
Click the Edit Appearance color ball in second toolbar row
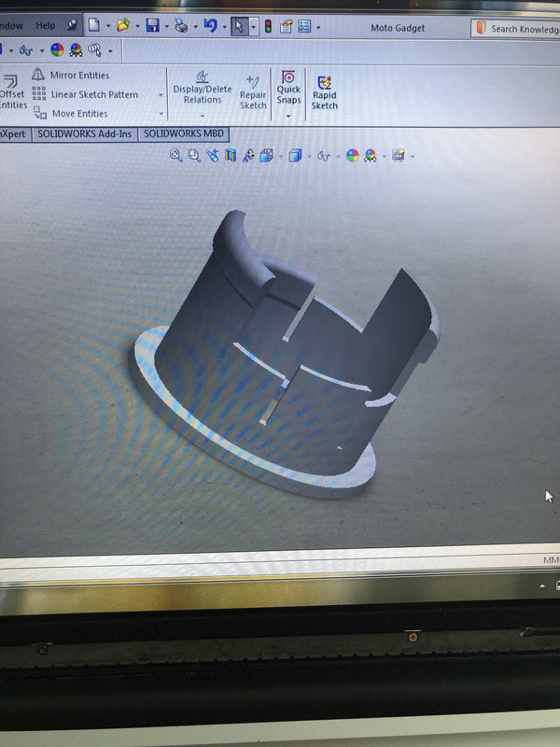pos(57,50)
